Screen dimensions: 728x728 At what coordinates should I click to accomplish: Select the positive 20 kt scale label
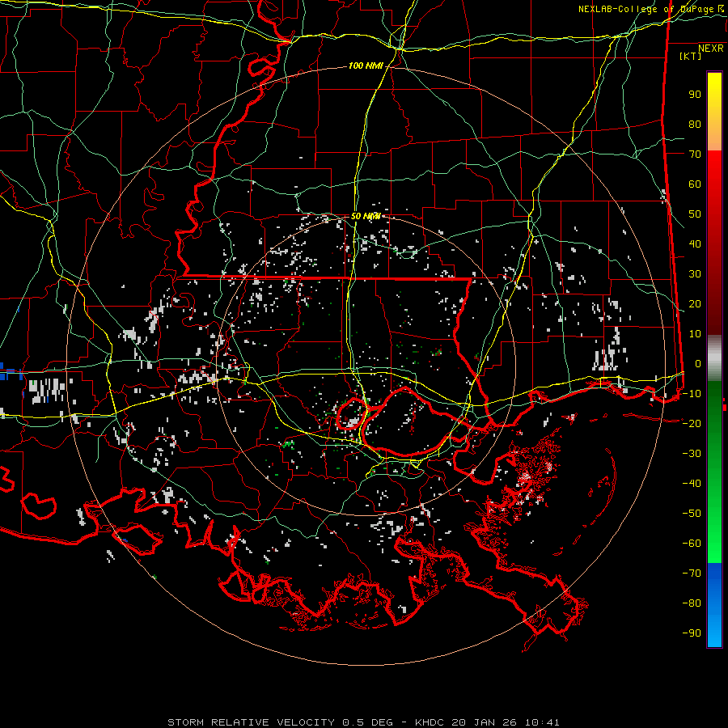pyautogui.click(x=695, y=303)
